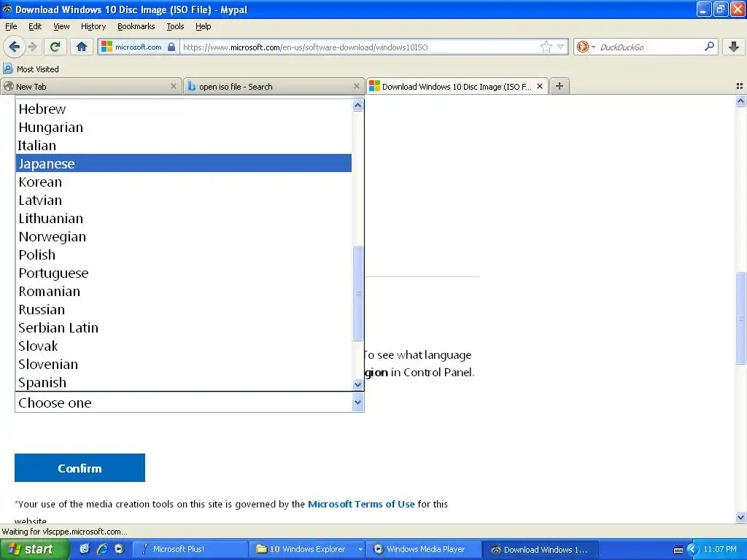747x560 pixels.
Task: Switch to the New Tab tab
Action: [90, 86]
